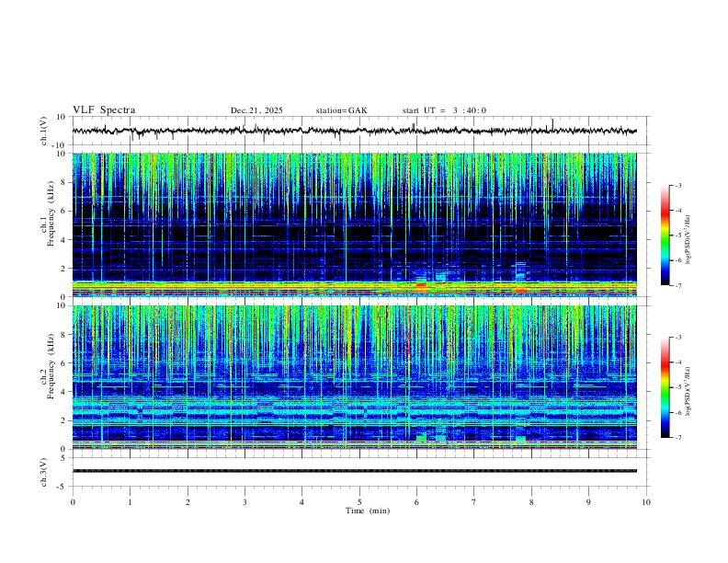Click time axis tick label '5'

pyautogui.click(x=359, y=502)
